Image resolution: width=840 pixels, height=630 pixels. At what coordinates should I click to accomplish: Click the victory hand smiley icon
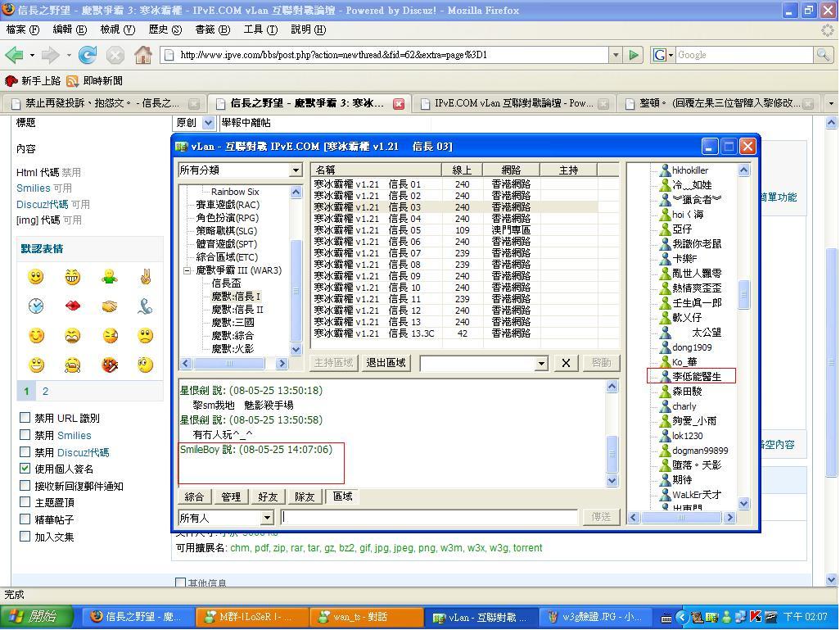click(146, 277)
